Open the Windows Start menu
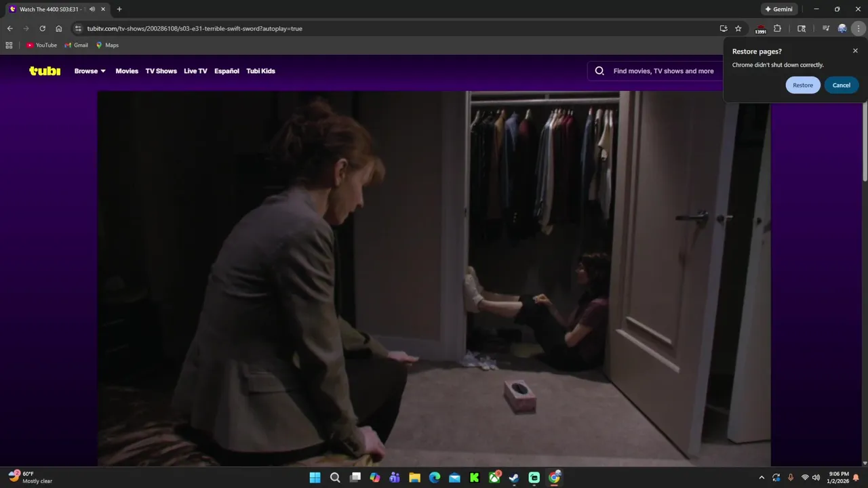This screenshot has width=868, height=488. tap(315, 477)
